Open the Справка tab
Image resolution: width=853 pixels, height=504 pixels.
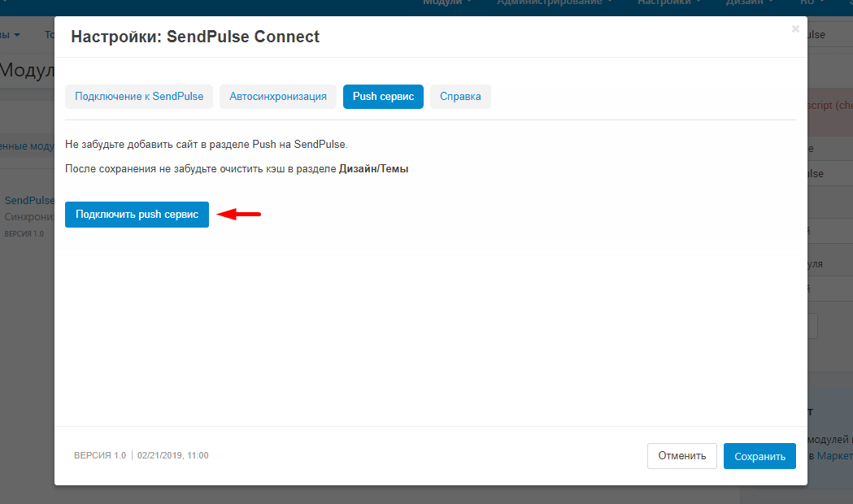[x=460, y=97]
